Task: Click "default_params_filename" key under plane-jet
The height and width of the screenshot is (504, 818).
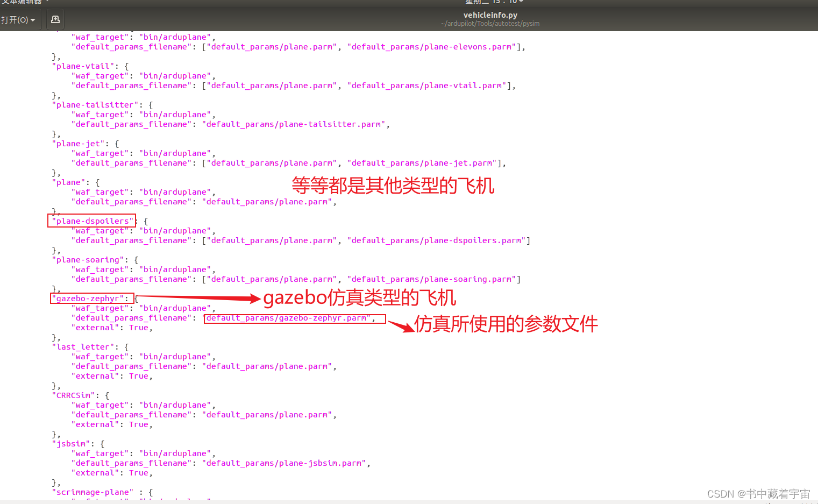Action: coord(131,163)
